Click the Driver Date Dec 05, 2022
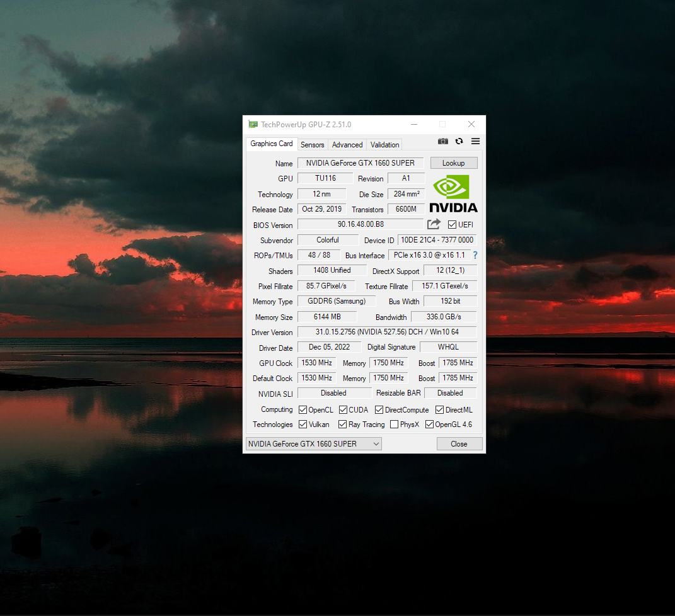This screenshot has width=675, height=616. pyautogui.click(x=330, y=347)
